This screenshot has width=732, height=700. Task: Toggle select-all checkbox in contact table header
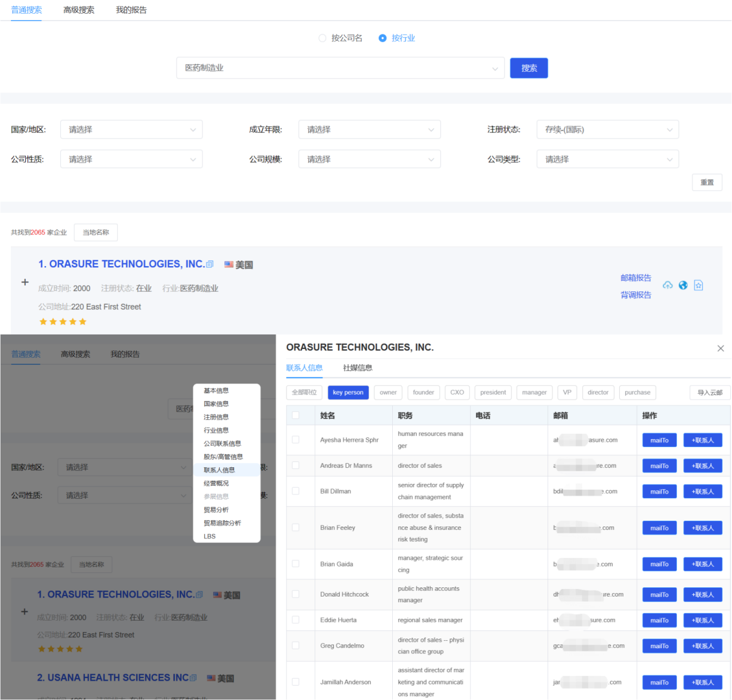(296, 415)
